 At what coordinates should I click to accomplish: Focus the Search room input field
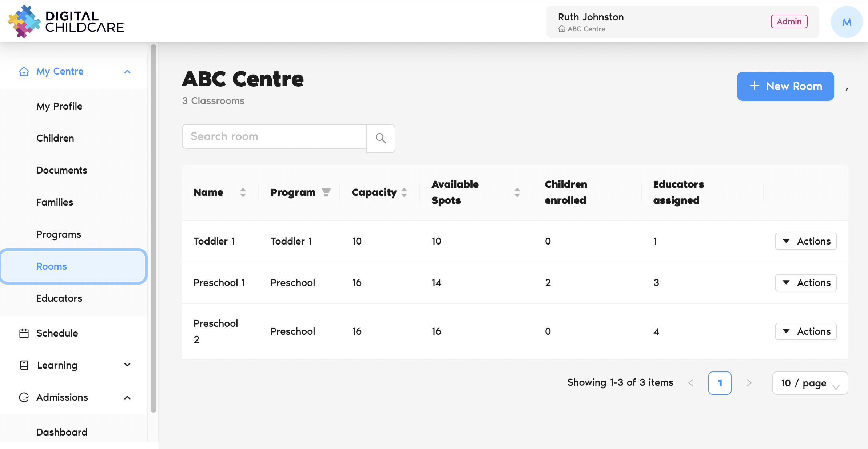[x=274, y=136]
